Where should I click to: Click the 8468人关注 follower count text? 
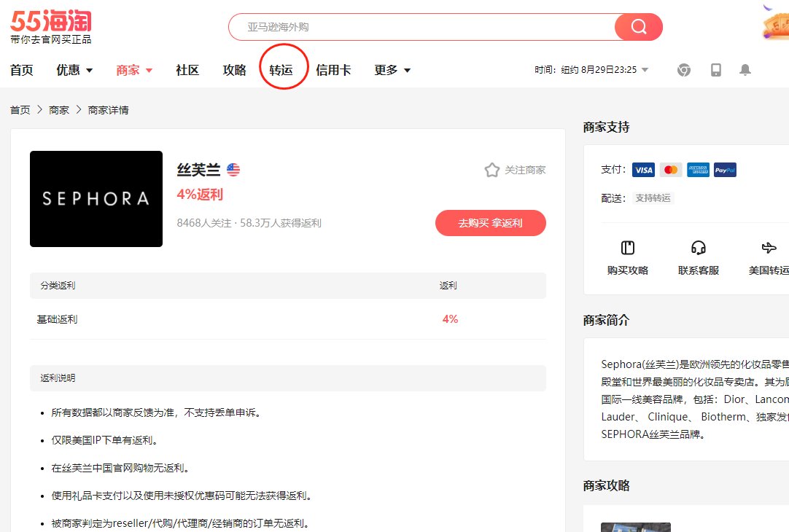[203, 223]
